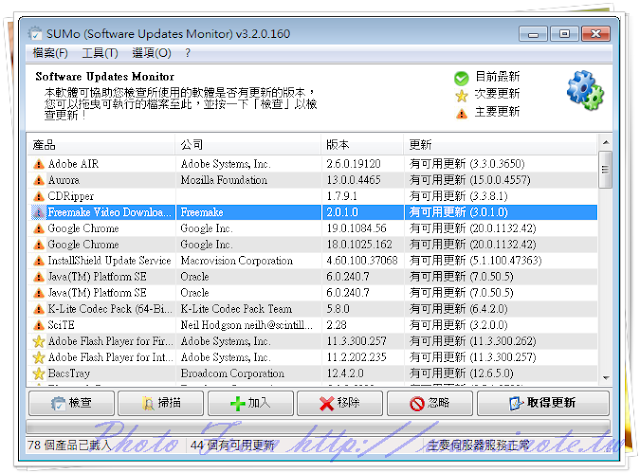This screenshot has height=473, width=640.
Task: Click the 44 個有可用更新 status entry
Action: tap(232, 445)
